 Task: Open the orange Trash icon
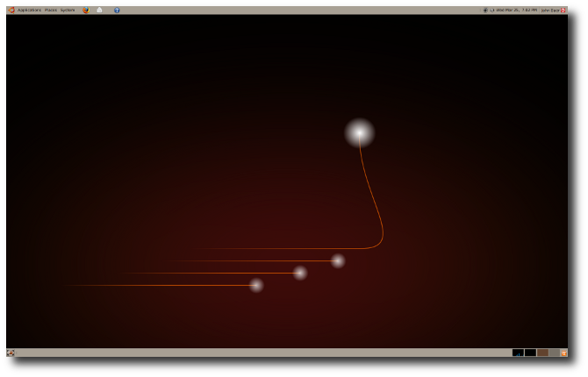(x=563, y=352)
